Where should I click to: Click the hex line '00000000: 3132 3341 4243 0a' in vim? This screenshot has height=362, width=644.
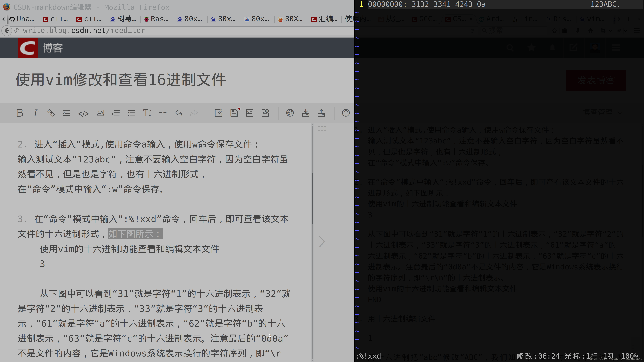tap(426, 4)
